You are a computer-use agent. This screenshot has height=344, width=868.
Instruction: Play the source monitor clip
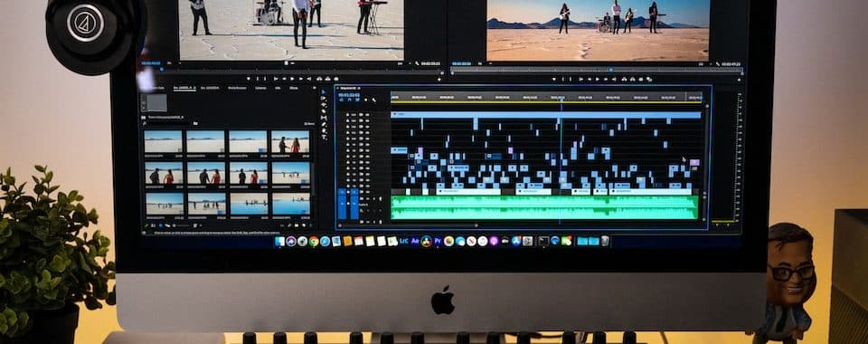pos(292,79)
